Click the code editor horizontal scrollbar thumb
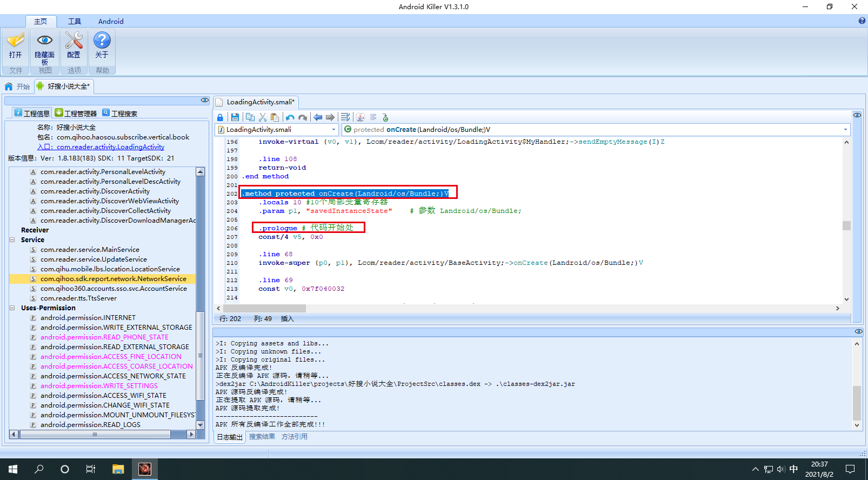 pos(264,308)
